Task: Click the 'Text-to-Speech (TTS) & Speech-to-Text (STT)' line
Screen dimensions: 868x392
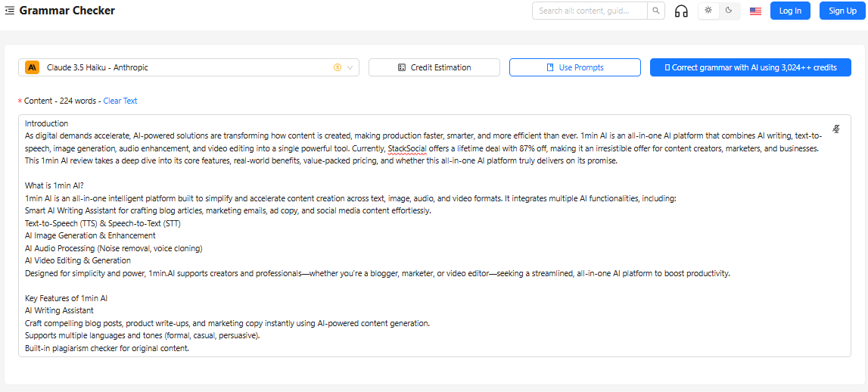Action: pos(103,223)
